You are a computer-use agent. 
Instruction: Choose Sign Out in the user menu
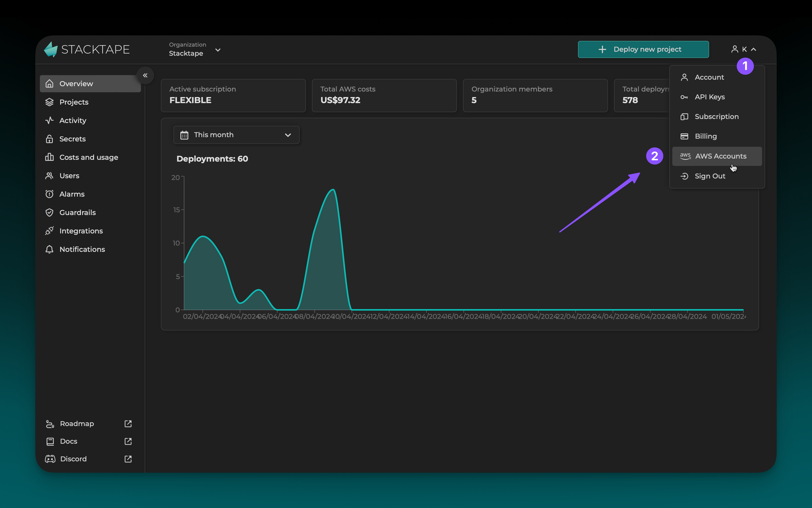click(x=717, y=176)
